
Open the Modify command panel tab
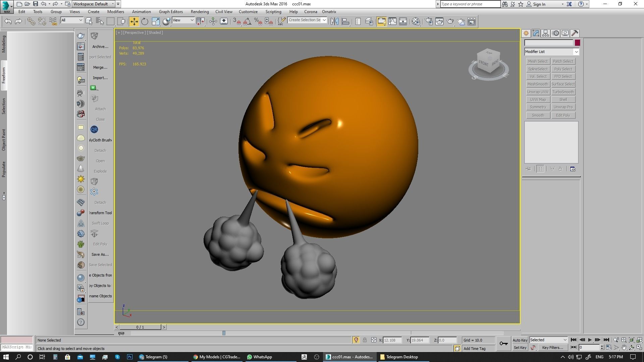(x=536, y=33)
